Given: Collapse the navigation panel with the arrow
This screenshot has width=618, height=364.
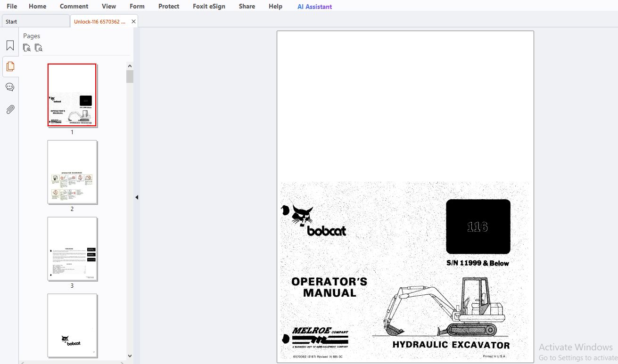Looking at the screenshot, I should 137,197.
